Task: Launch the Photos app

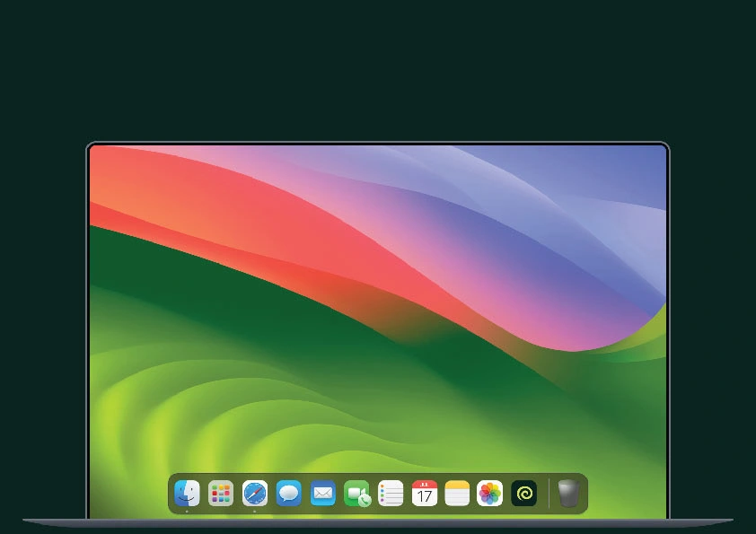Action: [489, 493]
